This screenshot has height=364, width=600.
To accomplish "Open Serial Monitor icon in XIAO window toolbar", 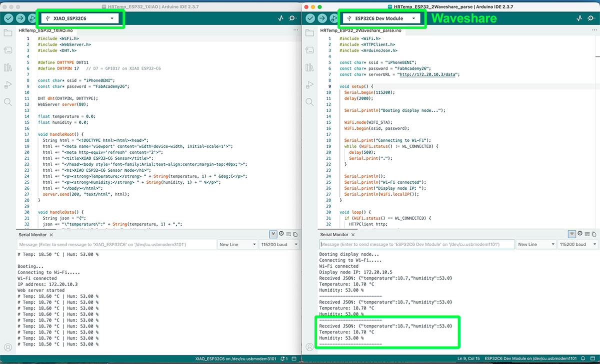I will [292, 18].
